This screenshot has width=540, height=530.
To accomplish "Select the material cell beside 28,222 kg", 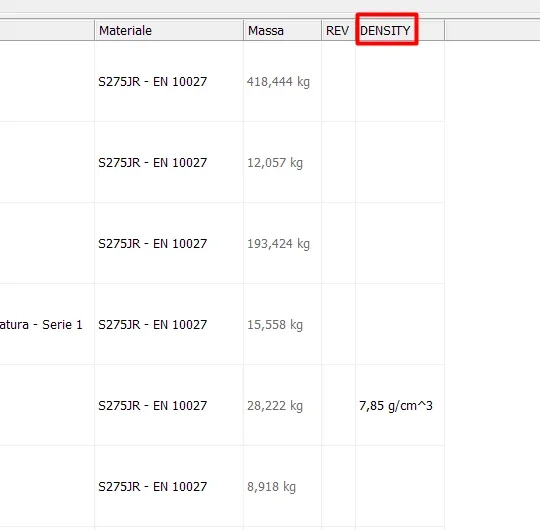I will click(x=169, y=405).
